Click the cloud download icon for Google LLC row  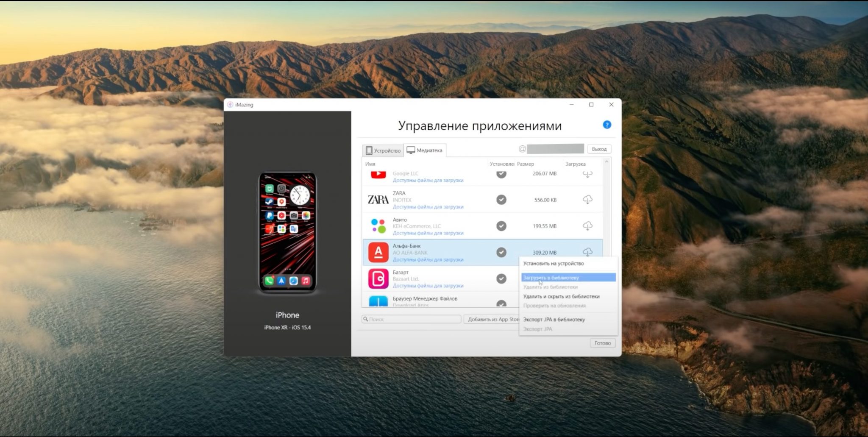point(587,174)
